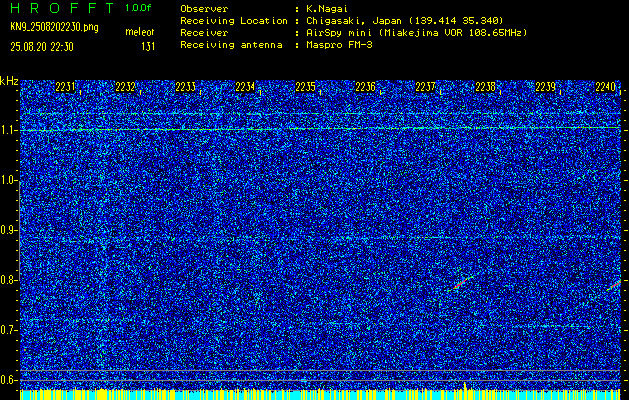Click the 2239 time marker

(x=545, y=87)
